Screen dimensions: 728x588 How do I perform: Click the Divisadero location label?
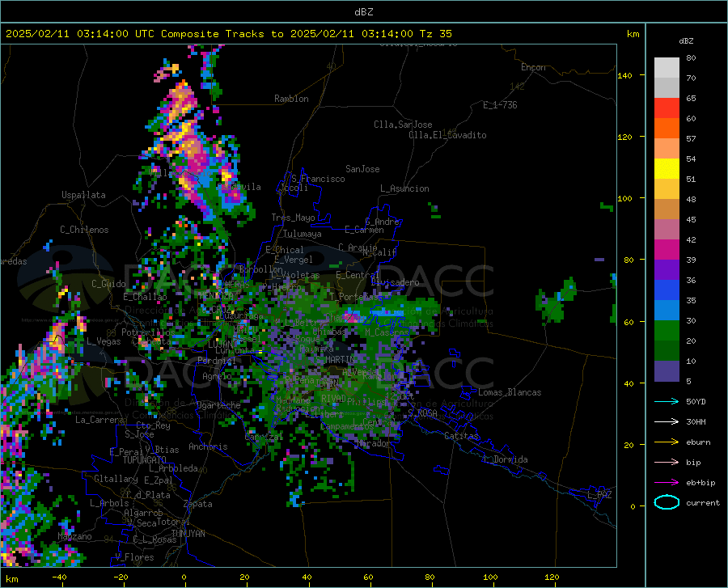click(x=395, y=282)
